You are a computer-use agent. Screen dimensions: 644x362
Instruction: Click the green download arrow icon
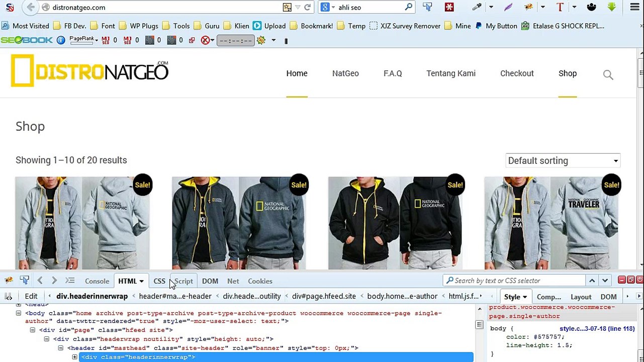click(x=612, y=7)
